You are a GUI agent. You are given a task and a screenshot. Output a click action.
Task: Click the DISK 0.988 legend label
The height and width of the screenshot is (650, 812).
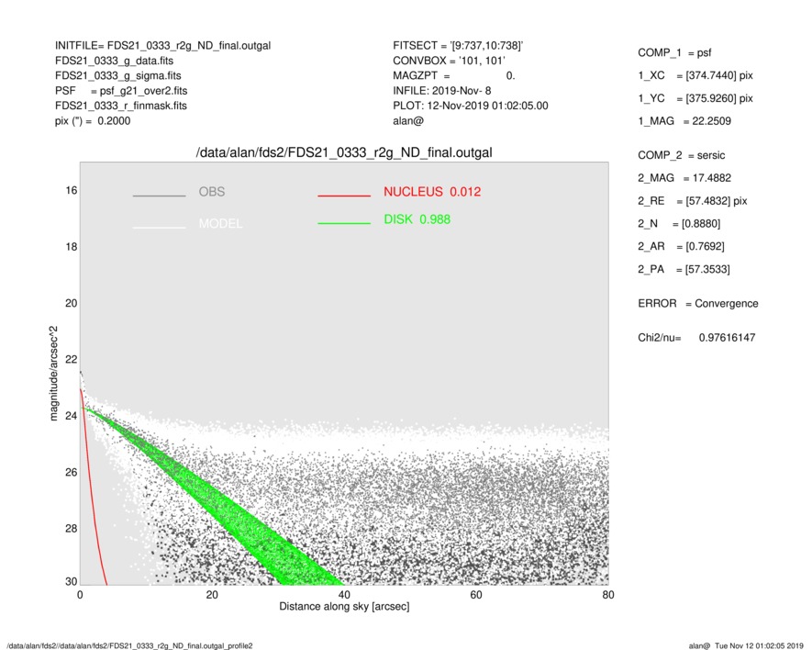pos(417,219)
